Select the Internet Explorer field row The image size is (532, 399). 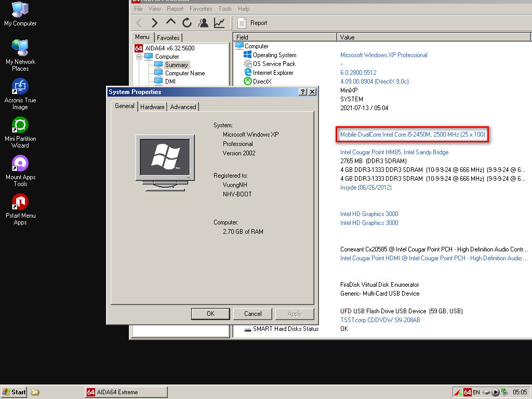point(269,73)
